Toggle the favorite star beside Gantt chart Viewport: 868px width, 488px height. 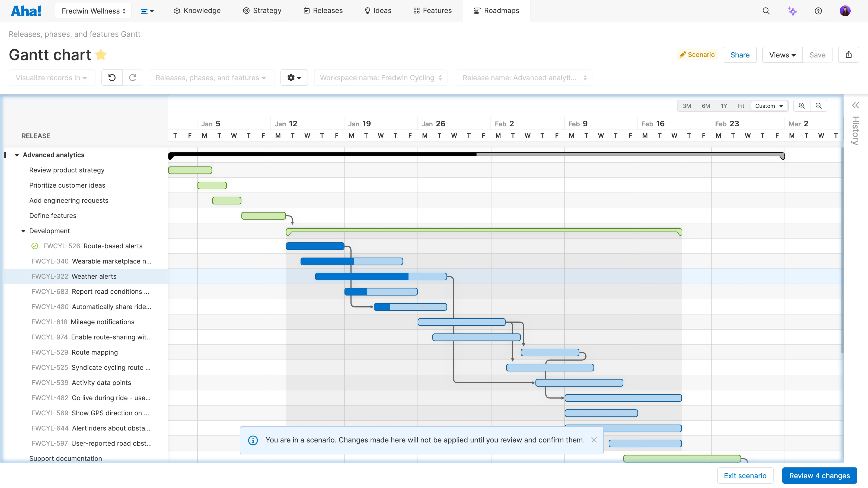click(x=101, y=55)
